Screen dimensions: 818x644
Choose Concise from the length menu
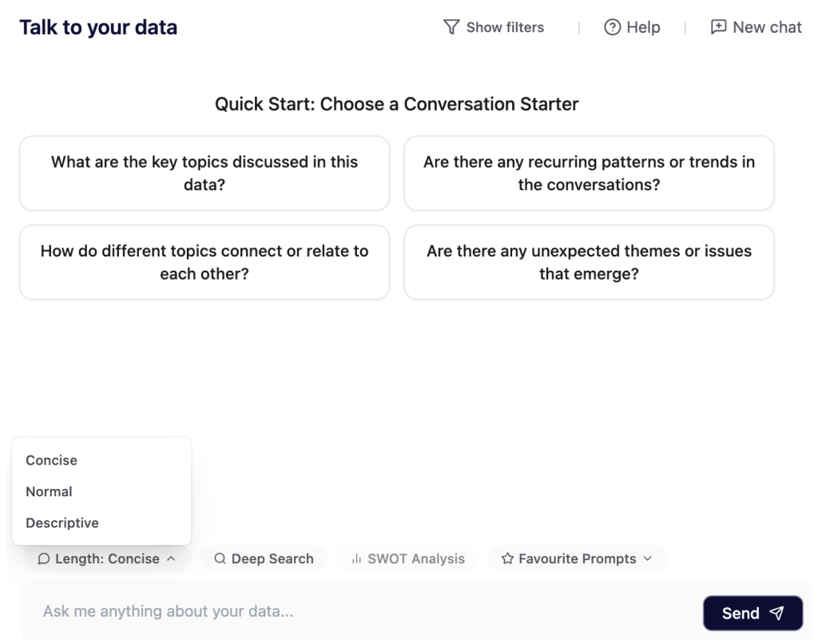[x=52, y=460]
